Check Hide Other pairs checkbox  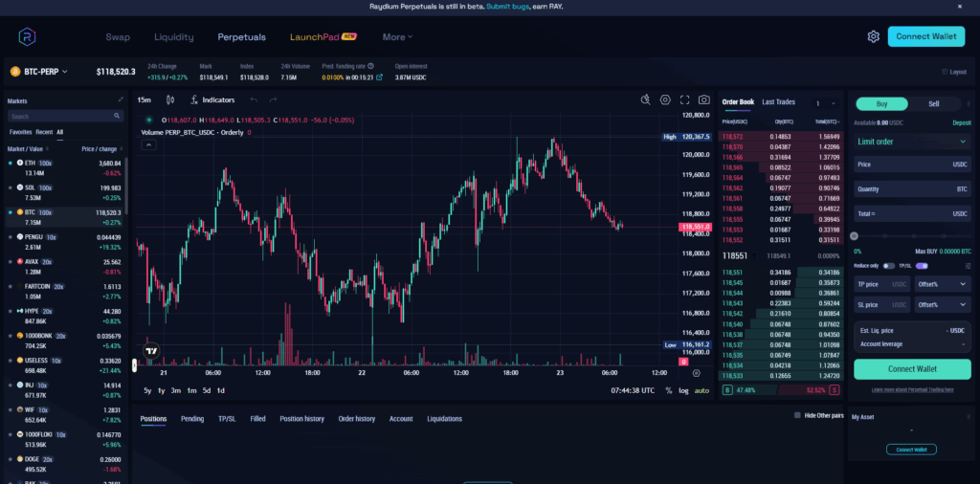797,415
